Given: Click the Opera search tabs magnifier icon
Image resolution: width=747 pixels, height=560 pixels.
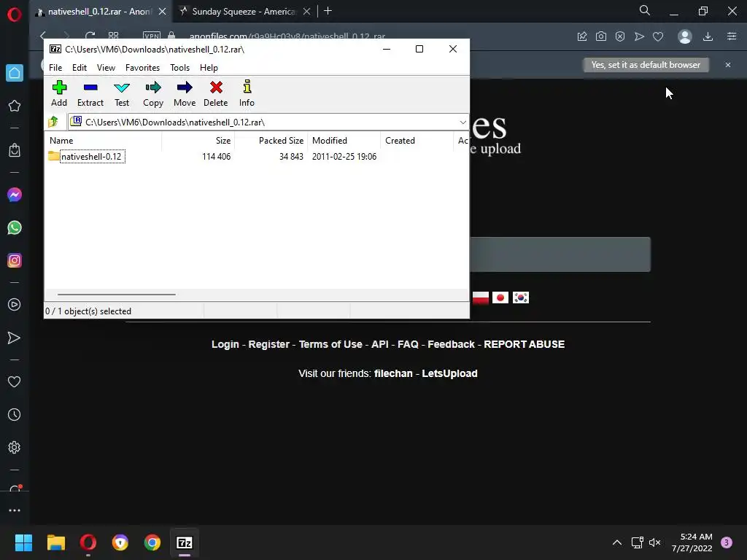Looking at the screenshot, I should (x=645, y=10).
